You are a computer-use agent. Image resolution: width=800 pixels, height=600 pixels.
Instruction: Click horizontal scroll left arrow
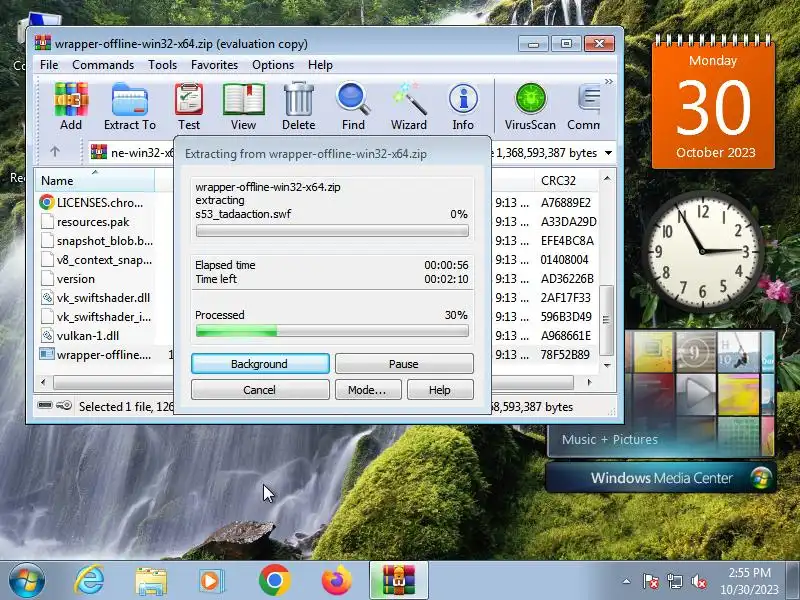click(x=43, y=382)
